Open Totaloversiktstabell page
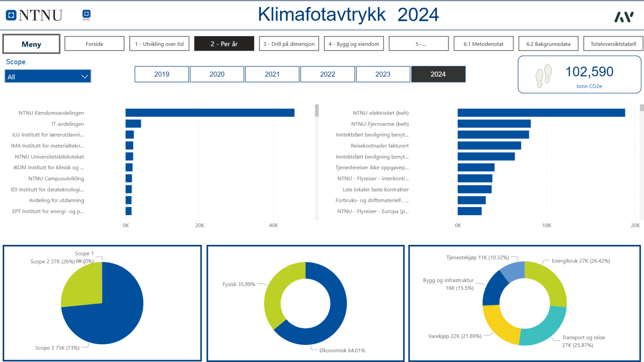 tap(613, 44)
